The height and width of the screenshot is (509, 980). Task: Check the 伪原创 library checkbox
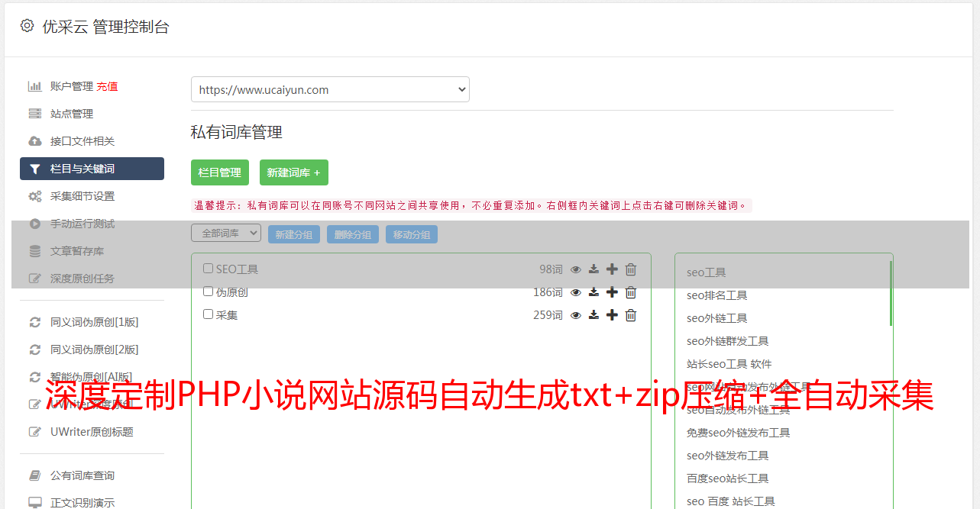click(208, 292)
